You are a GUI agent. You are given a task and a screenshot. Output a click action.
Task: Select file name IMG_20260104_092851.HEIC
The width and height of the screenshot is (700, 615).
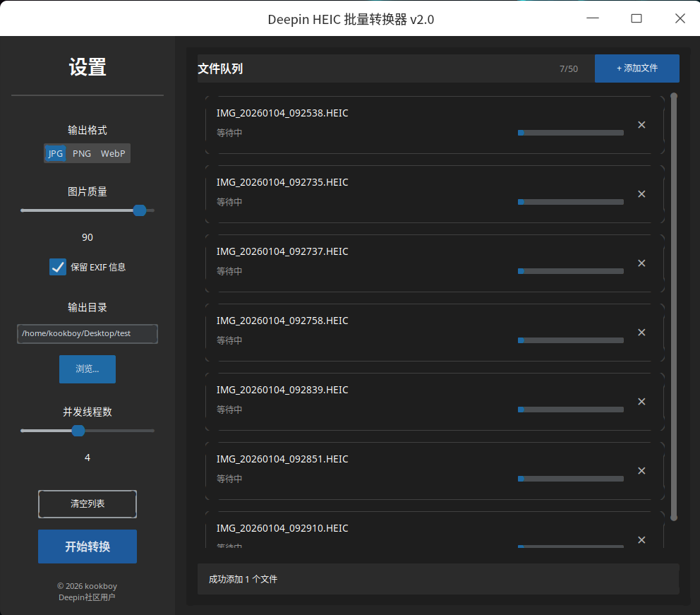(282, 459)
